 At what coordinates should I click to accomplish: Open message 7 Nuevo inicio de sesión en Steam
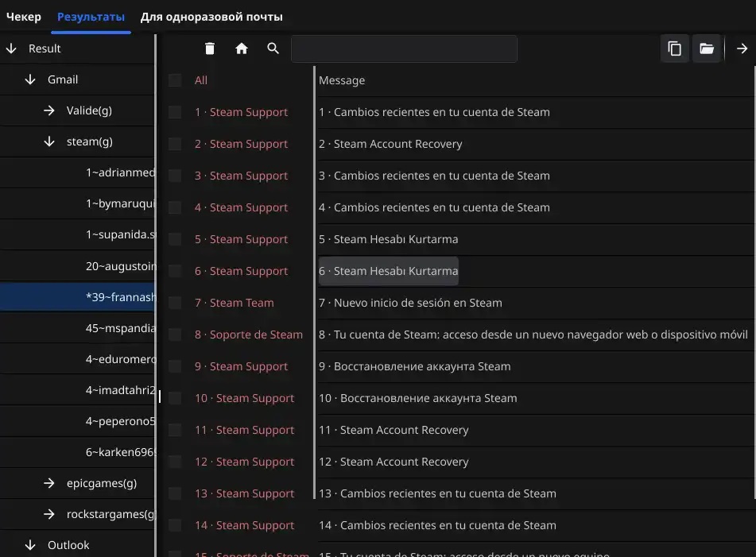[x=410, y=303]
